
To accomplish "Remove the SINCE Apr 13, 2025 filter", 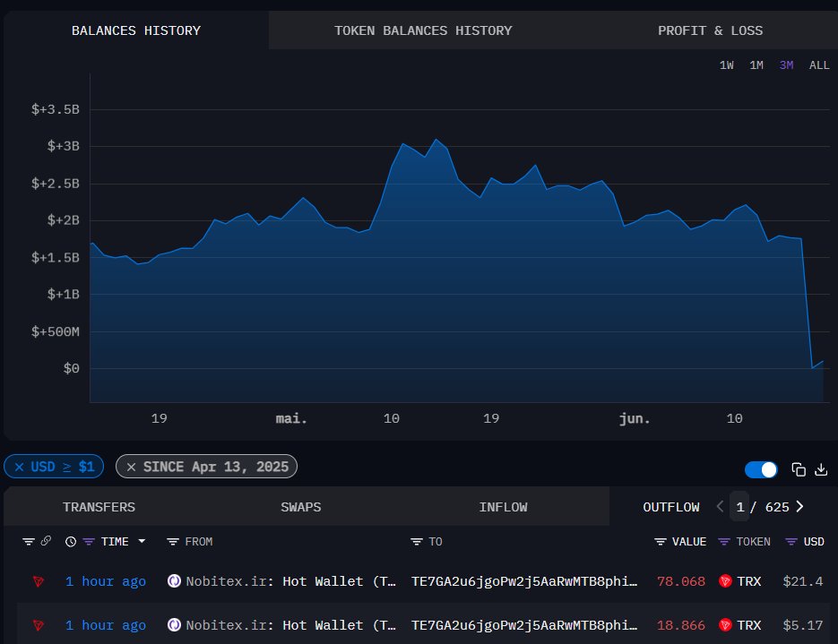I will pyautogui.click(x=131, y=467).
